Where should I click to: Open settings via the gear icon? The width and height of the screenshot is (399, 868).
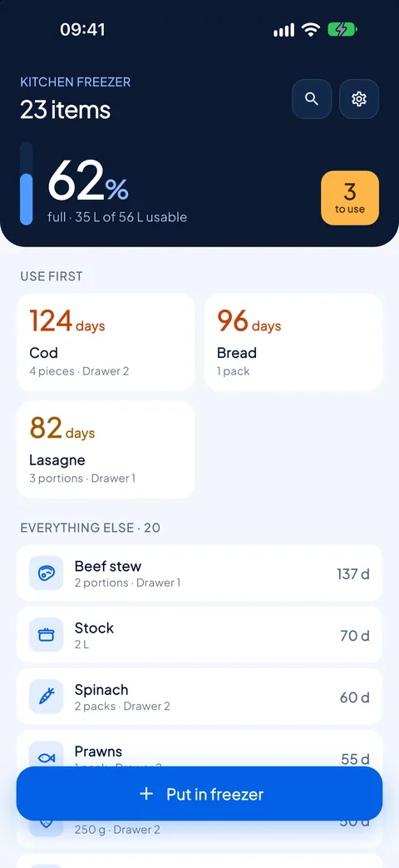point(359,99)
